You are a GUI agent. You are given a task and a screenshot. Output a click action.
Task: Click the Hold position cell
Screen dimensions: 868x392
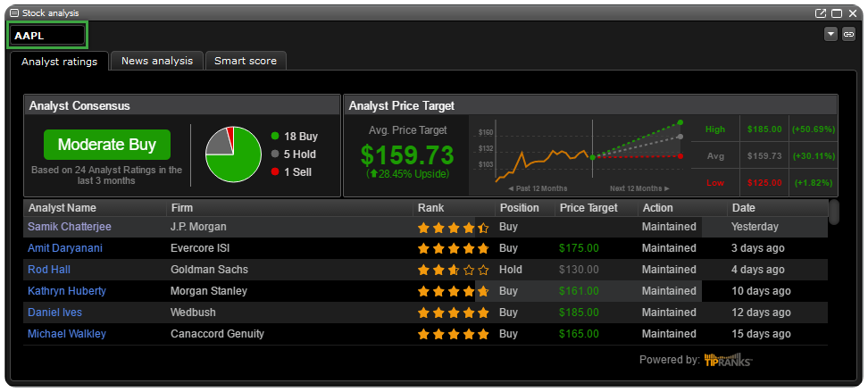[x=511, y=270]
